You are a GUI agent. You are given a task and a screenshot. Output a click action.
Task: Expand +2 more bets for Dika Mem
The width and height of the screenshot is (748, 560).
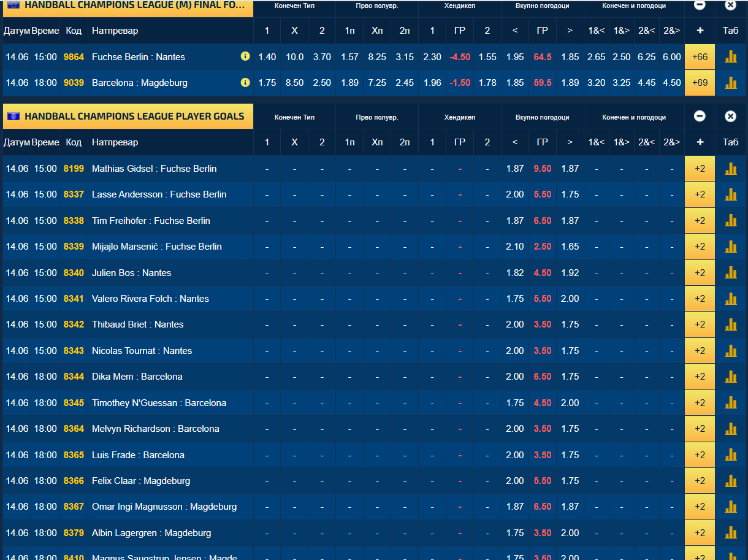tap(700, 376)
